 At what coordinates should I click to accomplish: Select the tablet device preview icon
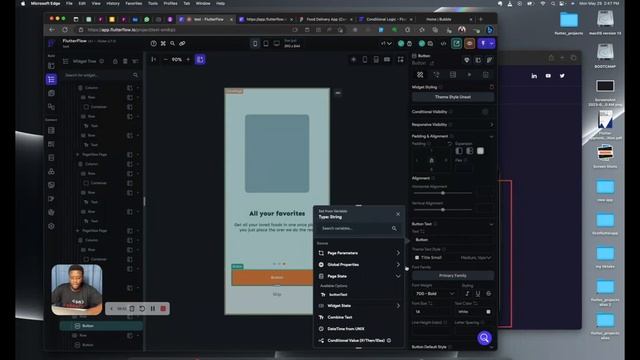coord(266,44)
